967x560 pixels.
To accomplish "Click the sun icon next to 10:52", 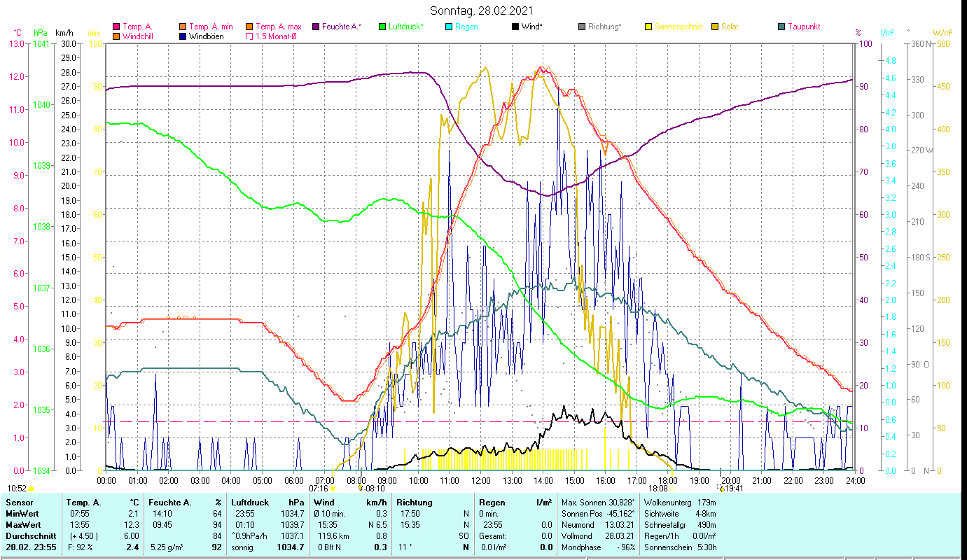I will tap(31, 489).
